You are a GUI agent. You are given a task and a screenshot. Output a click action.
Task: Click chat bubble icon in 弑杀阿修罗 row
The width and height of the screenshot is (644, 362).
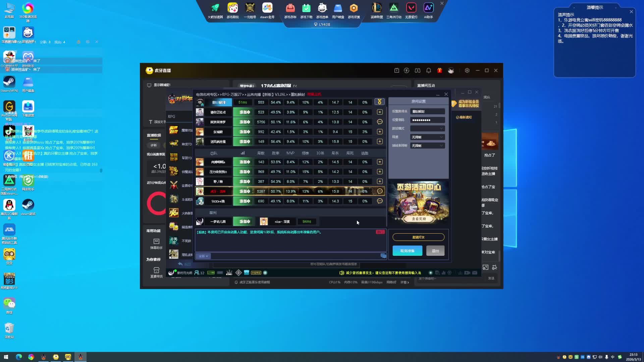[380, 122]
